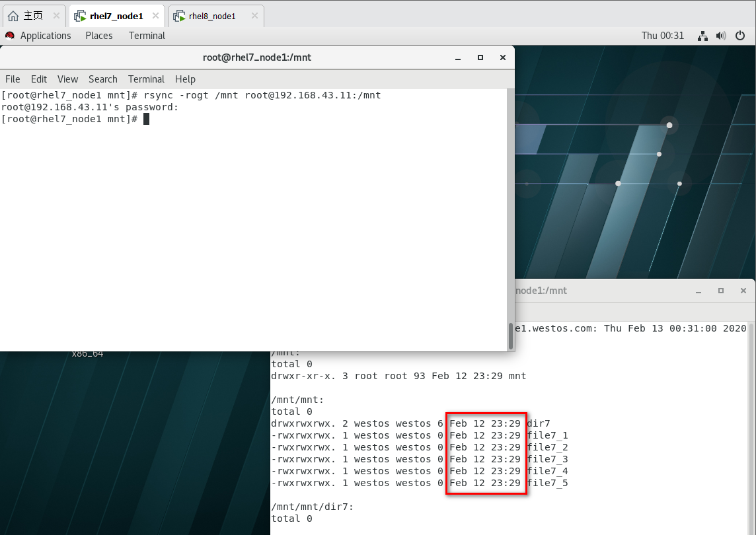This screenshot has width=756, height=535.
Task: Click file7_1 in the background terminal listing
Action: pos(547,435)
